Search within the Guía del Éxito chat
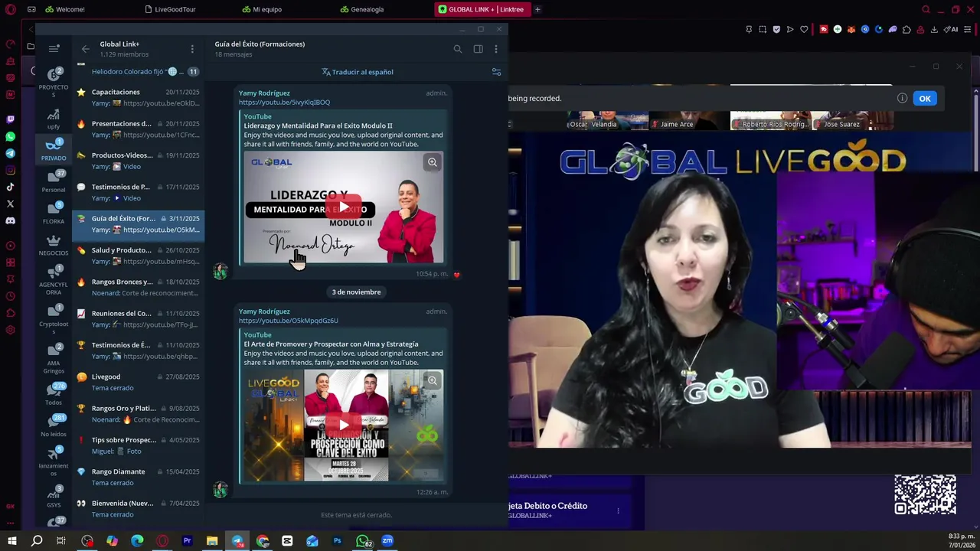 pyautogui.click(x=458, y=49)
